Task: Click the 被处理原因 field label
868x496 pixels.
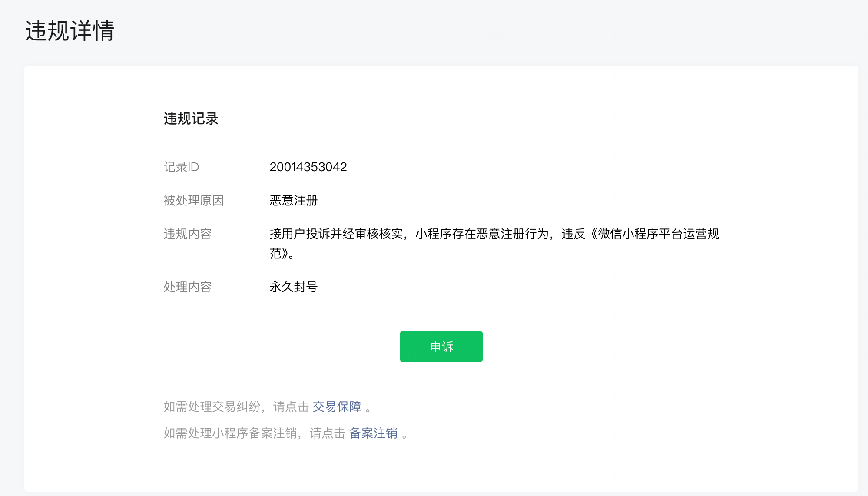Action: pyautogui.click(x=193, y=201)
